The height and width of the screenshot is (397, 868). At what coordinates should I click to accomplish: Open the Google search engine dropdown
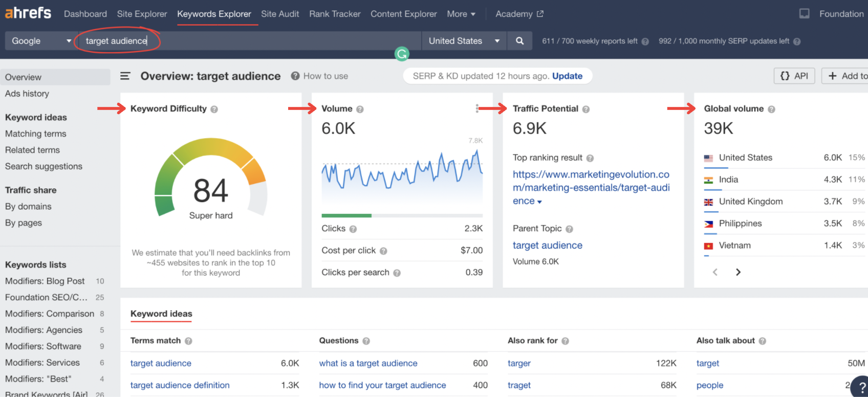click(x=41, y=41)
